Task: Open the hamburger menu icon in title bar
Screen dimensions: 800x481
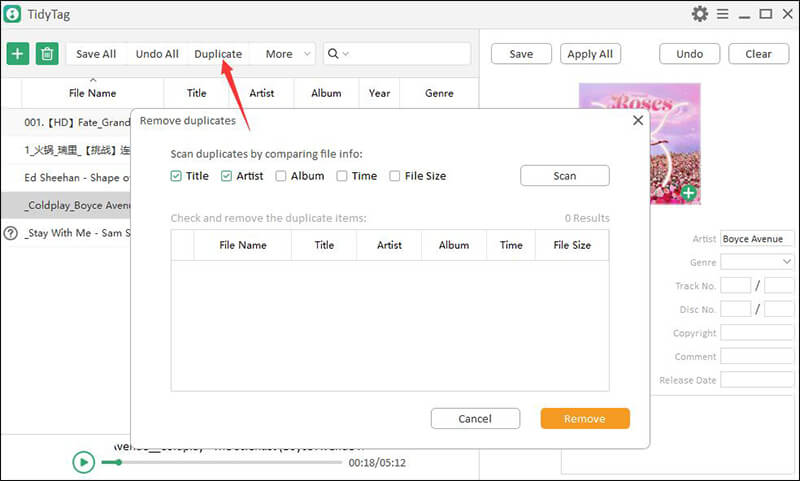Action: [x=722, y=14]
